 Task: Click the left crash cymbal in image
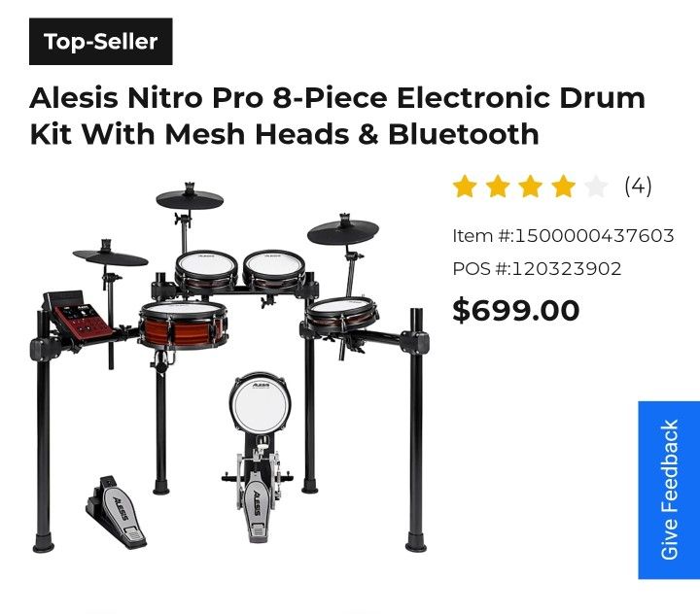pyautogui.click(x=110, y=255)
